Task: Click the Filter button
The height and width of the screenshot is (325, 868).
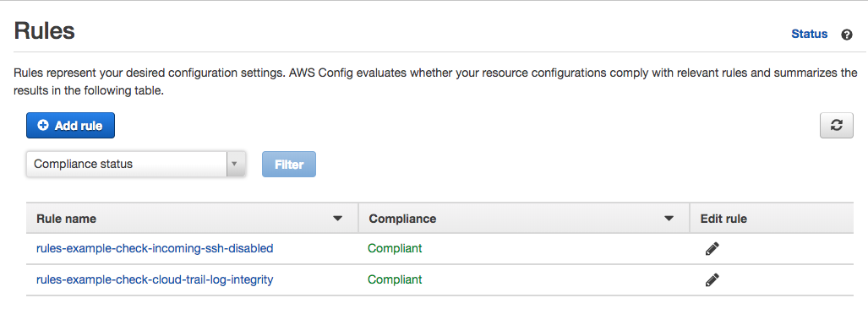Action: (289, 164)
